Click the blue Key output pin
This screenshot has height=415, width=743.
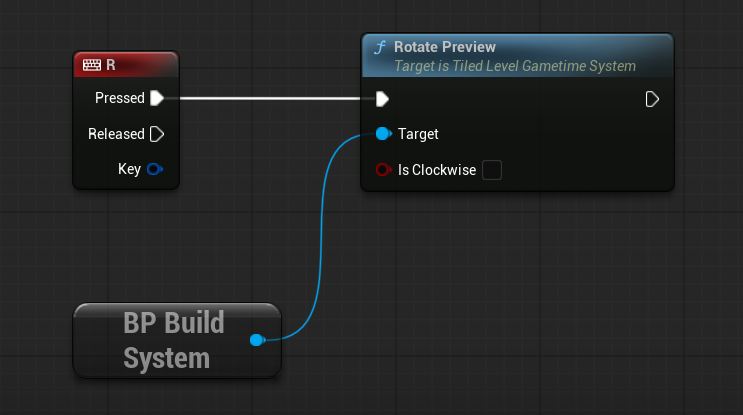[155, 169]
